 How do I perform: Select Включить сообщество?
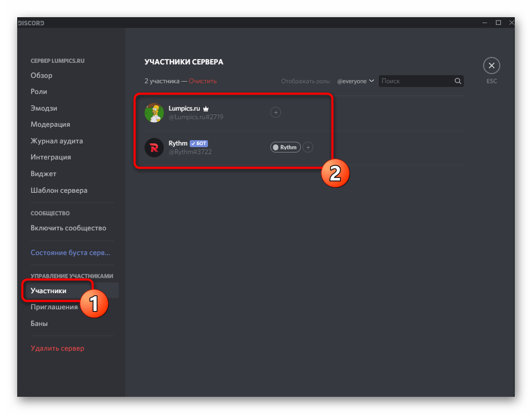pyautogui.click(x=69, y=228)
